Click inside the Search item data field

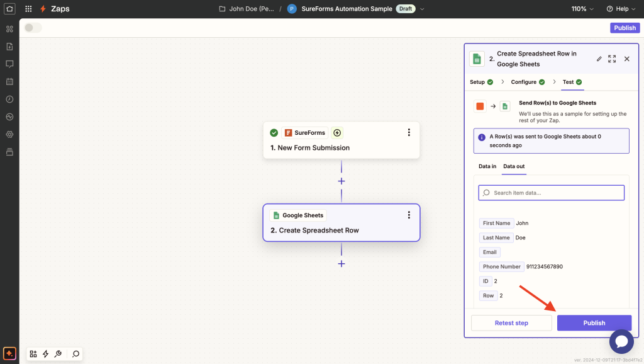551,192
